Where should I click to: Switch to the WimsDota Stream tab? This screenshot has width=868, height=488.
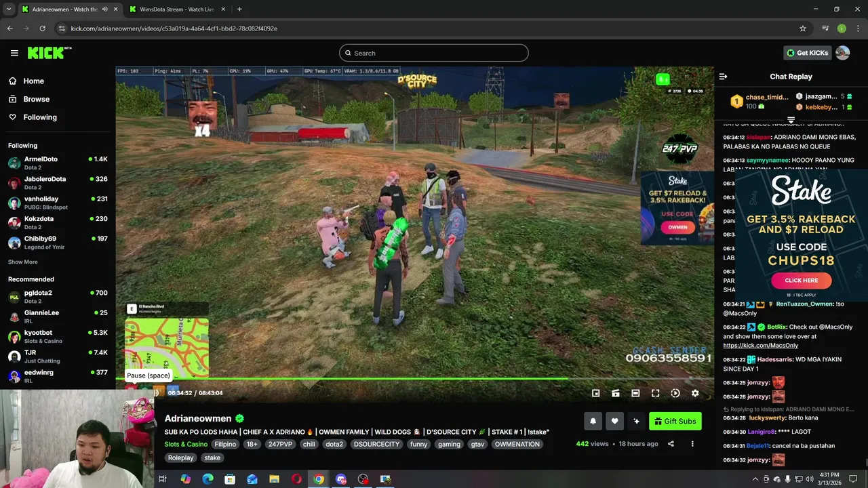click(x=176, y=9)
